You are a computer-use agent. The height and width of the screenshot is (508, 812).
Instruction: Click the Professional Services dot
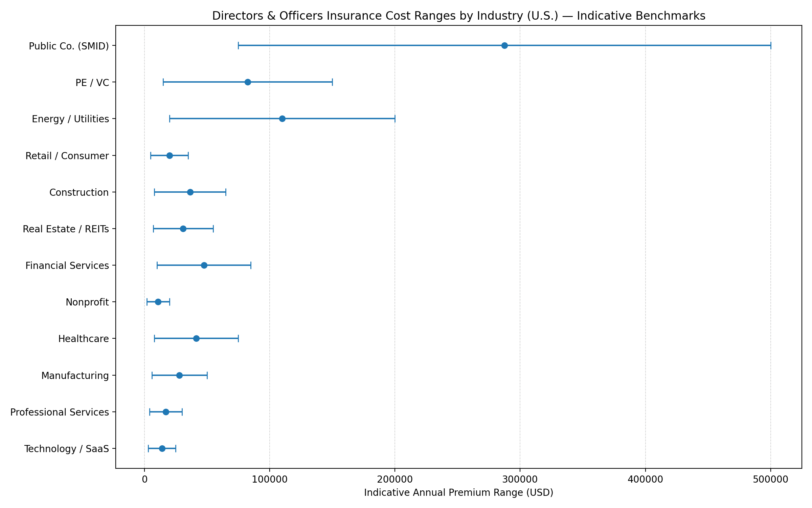point(166,412)
